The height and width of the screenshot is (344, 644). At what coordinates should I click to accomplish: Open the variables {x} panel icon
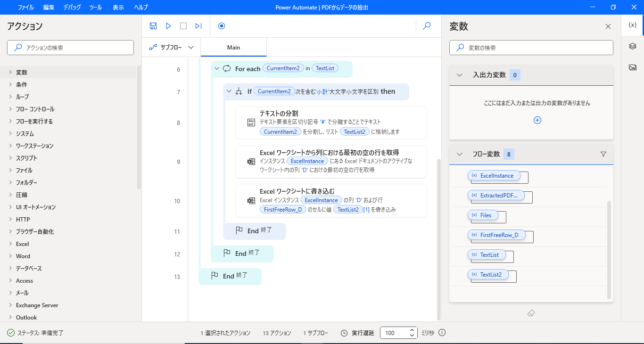633,25
